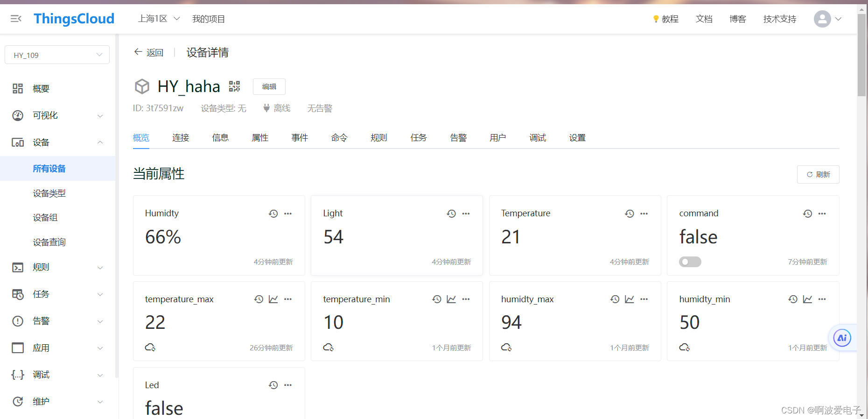Screen dimensions: 868x419
Task: Click the 编辑 button
Action: pyautogui.click(x=269, y=86)
